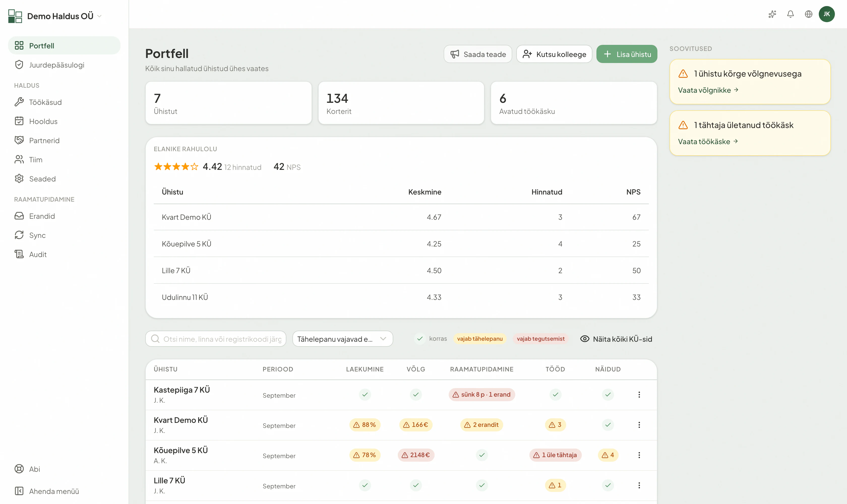Viewport: 847px width, 504px height.
Task: Click Udulinnu 11 KÜ satisfaction row
Action: point(401,297)
